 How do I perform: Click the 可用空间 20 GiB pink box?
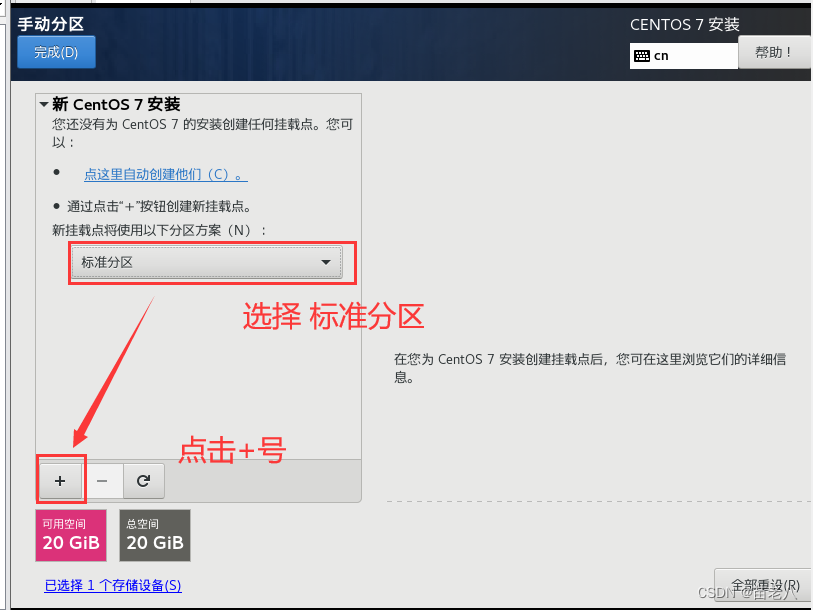click(71, 535)
